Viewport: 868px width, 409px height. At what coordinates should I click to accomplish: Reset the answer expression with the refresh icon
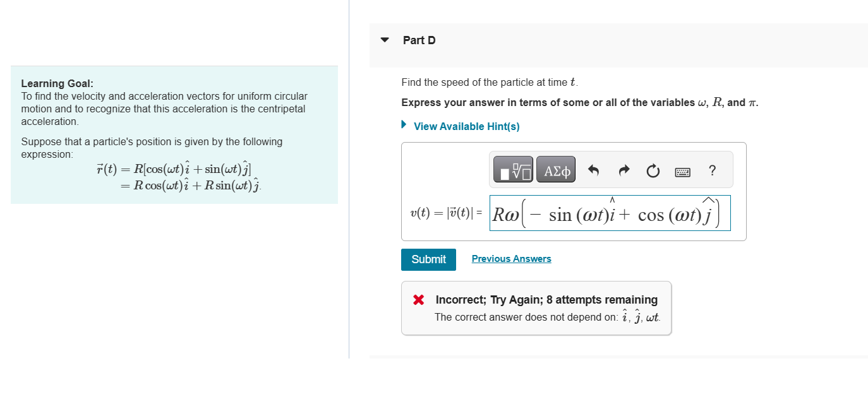pyautogui.click(x=653, y=170)
